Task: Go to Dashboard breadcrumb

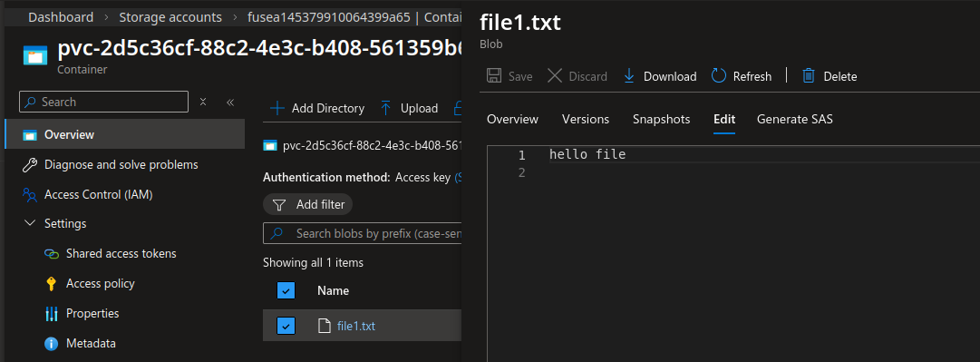Action: (61, 17)
